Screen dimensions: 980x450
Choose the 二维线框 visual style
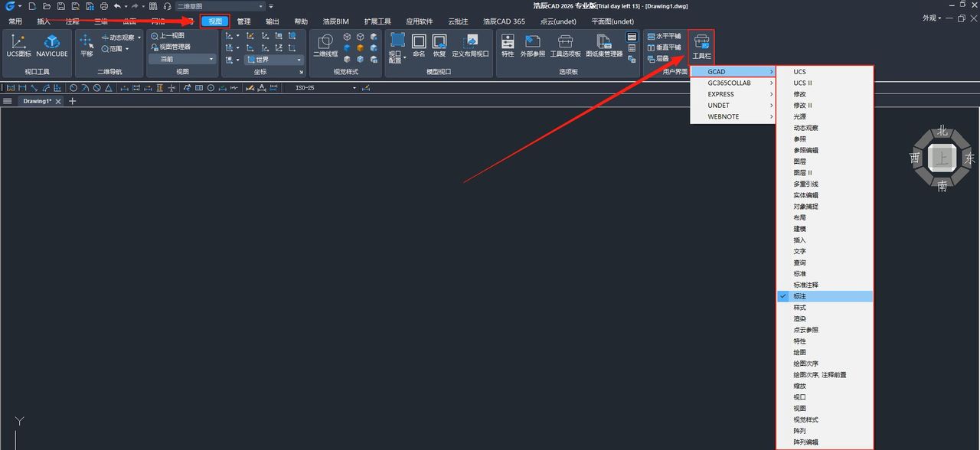click(325, 47)
